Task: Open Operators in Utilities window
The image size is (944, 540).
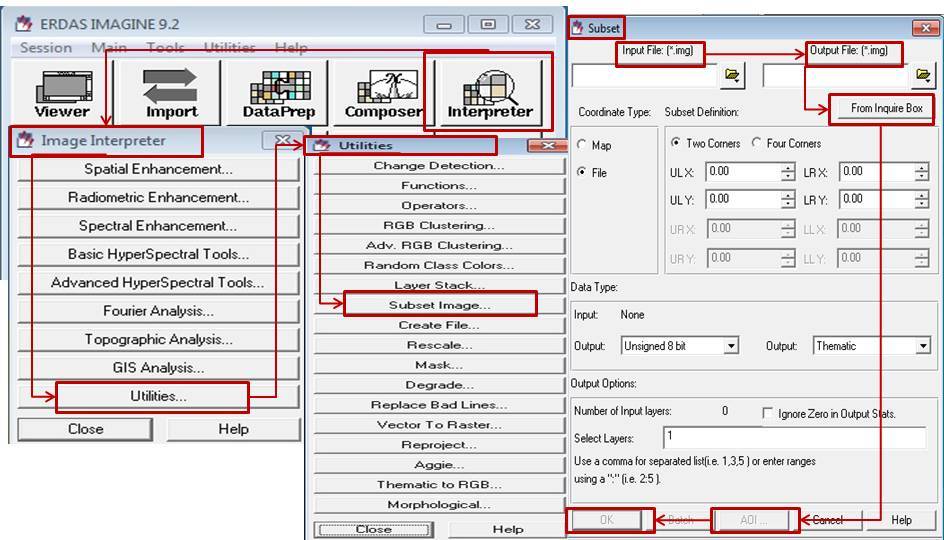Action: click(x=439, y=205)
